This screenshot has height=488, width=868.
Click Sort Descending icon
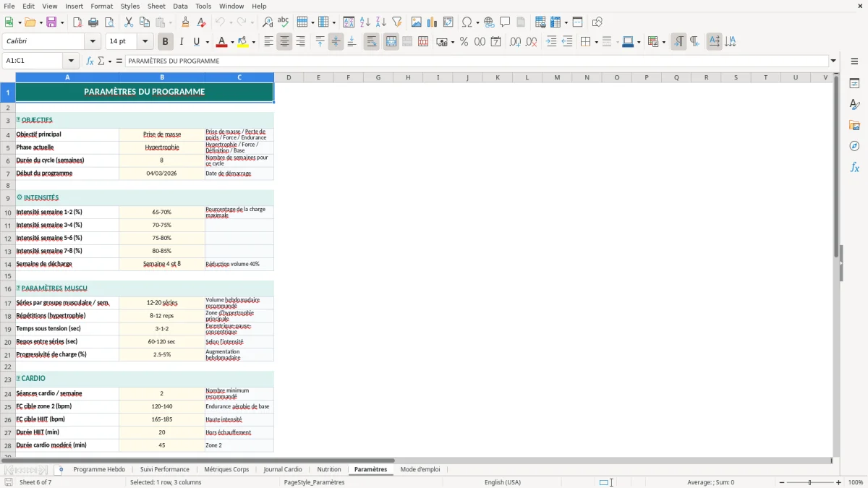coord(380,22)
